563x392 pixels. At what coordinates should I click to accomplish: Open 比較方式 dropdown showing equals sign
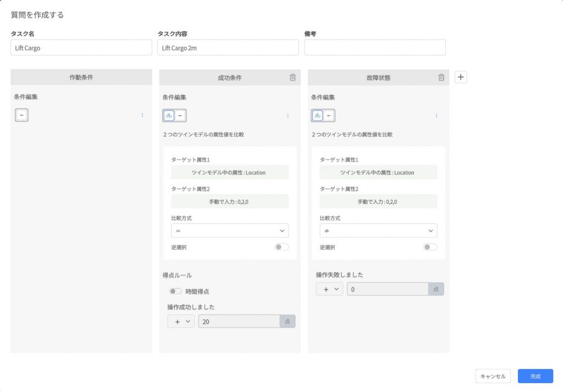(230, 230)
